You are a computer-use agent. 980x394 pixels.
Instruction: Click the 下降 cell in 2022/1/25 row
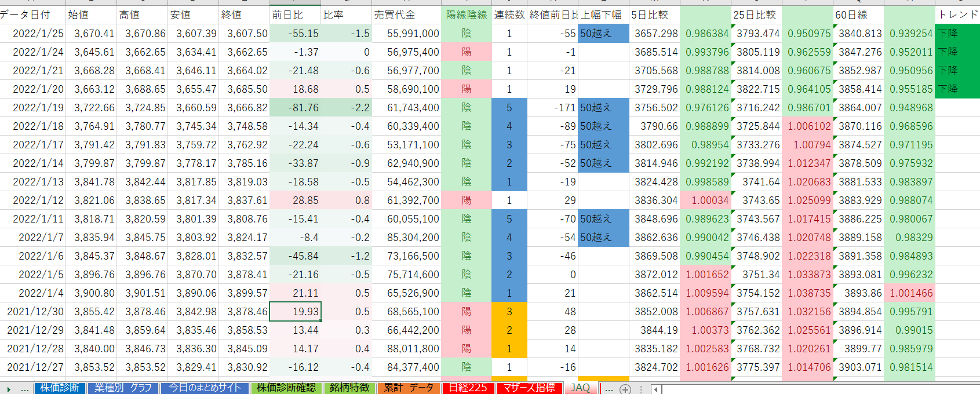pyautogui.click(x=957, y=34)
